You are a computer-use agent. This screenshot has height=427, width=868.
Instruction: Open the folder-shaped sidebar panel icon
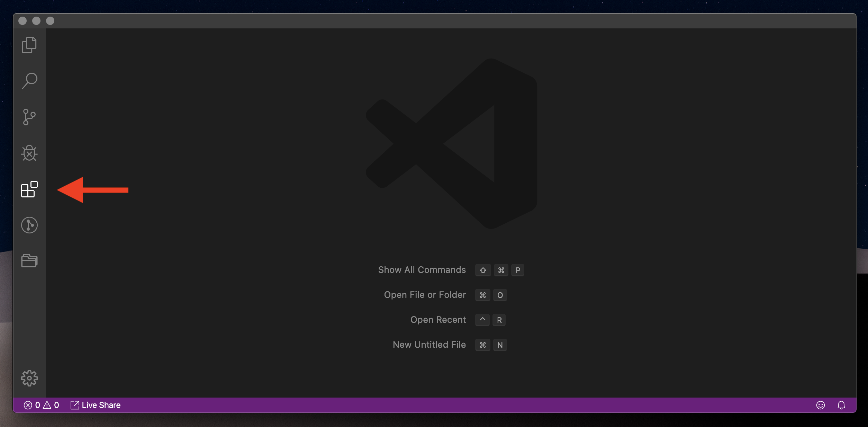[x=29, y=261]
